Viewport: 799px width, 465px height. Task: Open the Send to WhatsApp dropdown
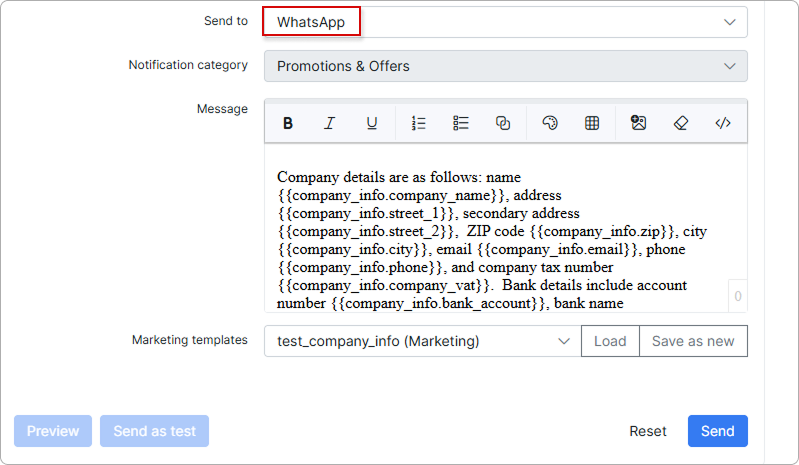pyautogui.click(x=505, y=22)
